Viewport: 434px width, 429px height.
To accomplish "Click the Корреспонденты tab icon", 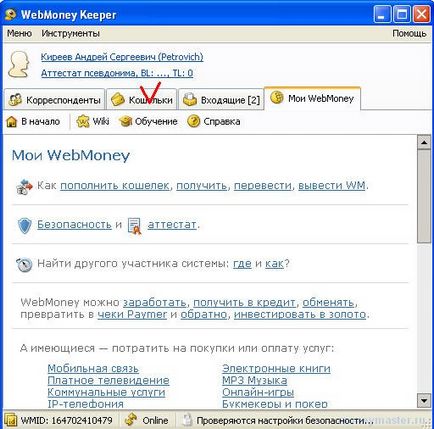I will pos(15,100).
